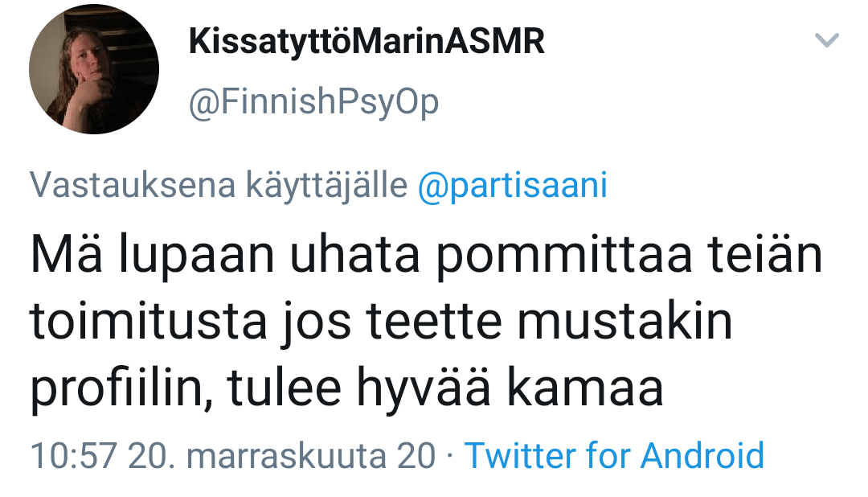This screenshot has height=497, width=868.
Task: Click the 10:57 timestamp
Action: pos(74,456)
